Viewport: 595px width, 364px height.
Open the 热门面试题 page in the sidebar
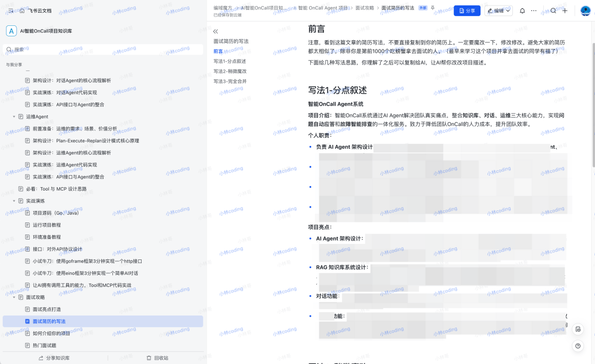point(44,345)
